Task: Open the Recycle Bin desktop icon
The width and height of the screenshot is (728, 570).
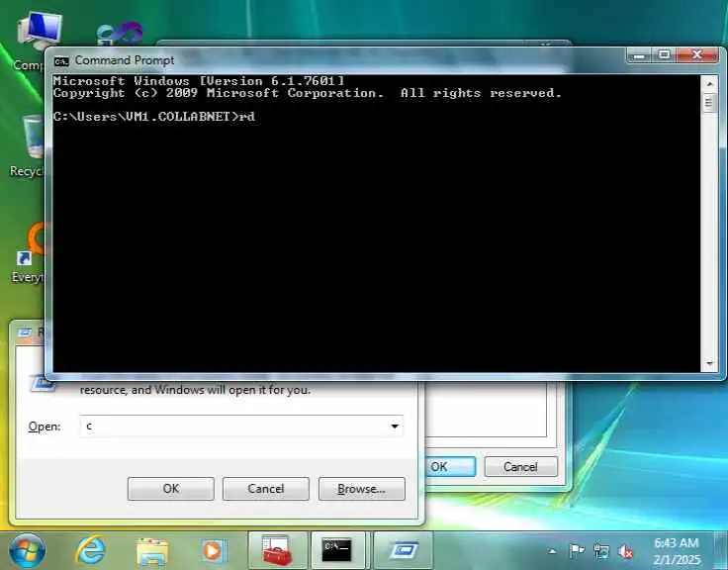Action: [27, 145]
